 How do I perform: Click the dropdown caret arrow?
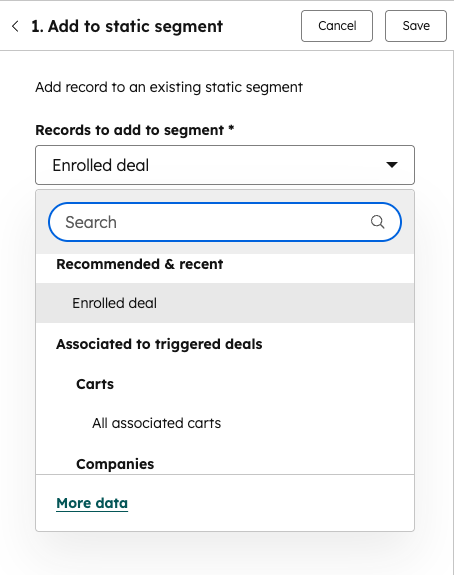click(392, 165)
